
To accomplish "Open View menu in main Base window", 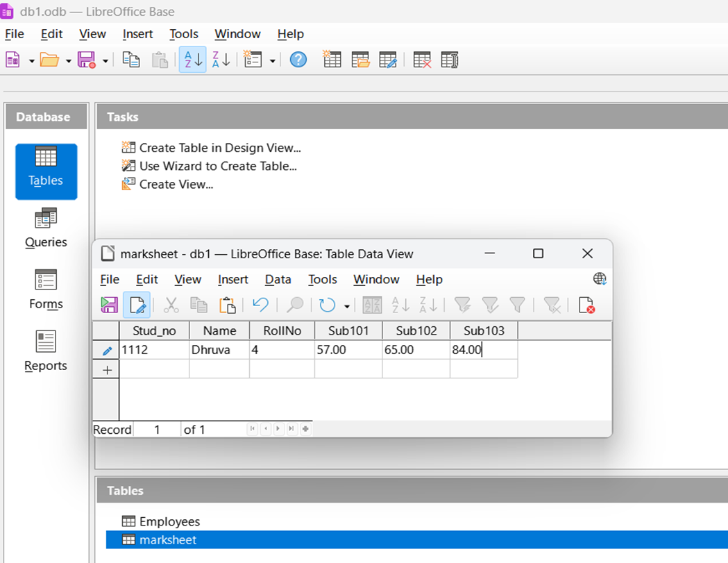I will click(92, 34).
